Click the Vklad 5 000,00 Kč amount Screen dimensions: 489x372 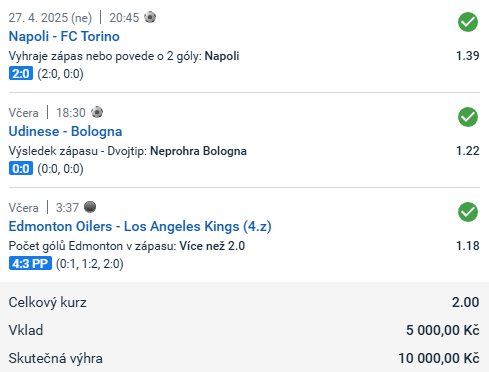pos(443,330)
